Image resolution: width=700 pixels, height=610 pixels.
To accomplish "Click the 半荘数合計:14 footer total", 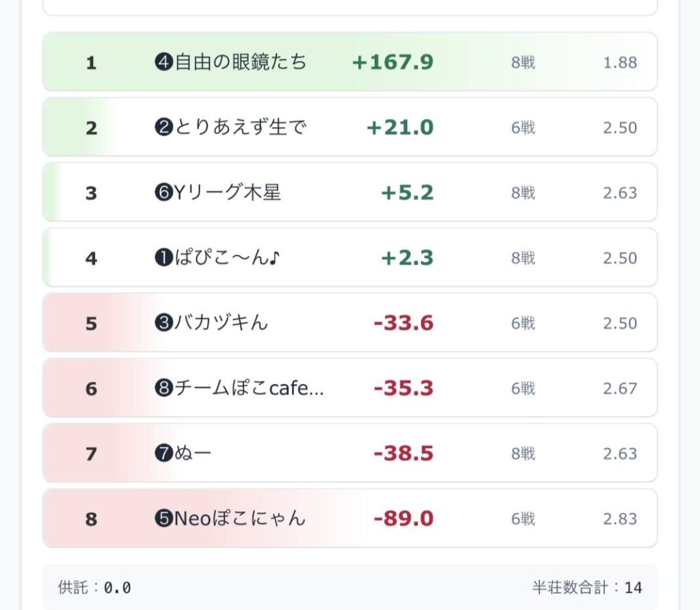I will click(587, 587).
